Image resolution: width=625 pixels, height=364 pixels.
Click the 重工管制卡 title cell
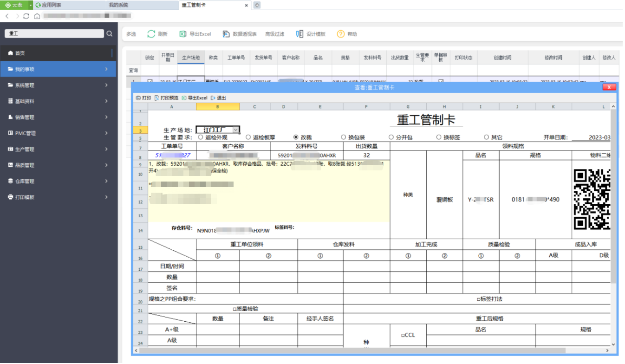pyautogui.click(x=426, y=120)
